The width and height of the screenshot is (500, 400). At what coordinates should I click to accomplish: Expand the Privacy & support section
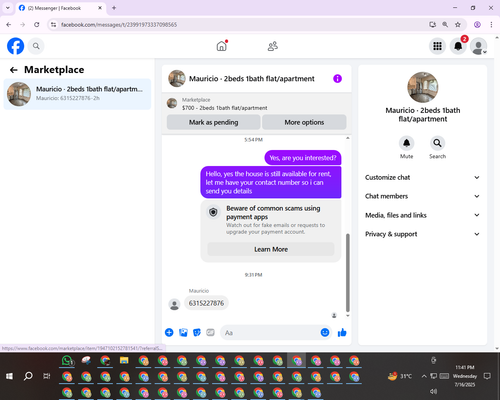pos(423,234)
